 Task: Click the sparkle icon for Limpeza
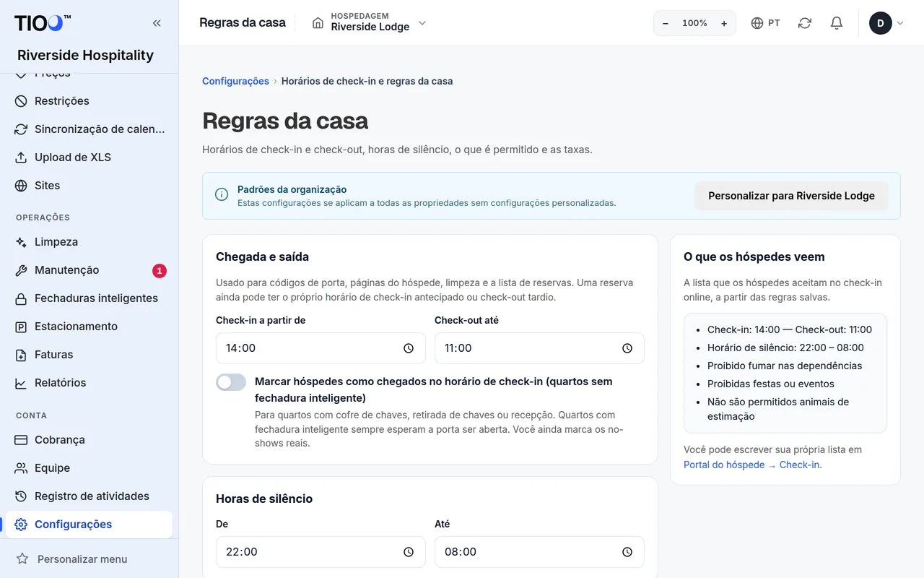point(21,242)
